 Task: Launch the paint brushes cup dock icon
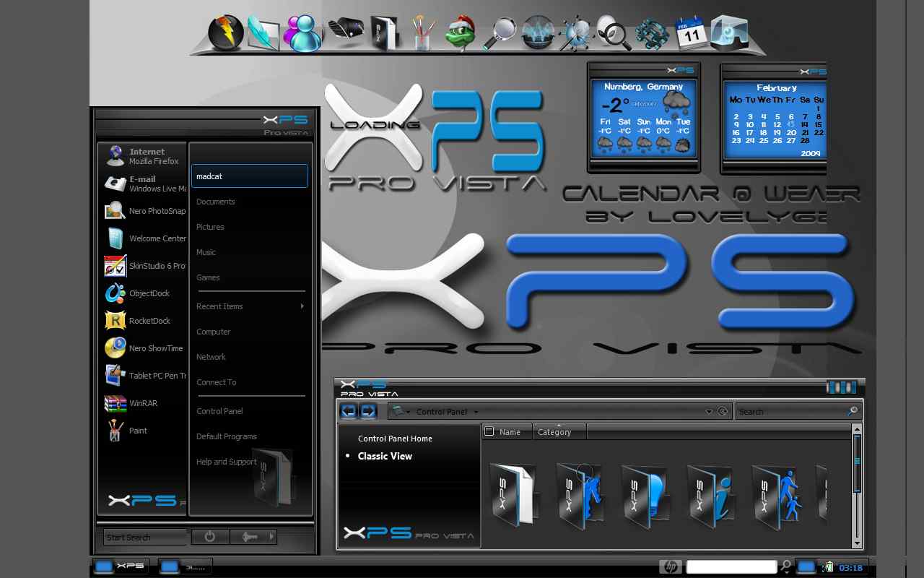422,33
